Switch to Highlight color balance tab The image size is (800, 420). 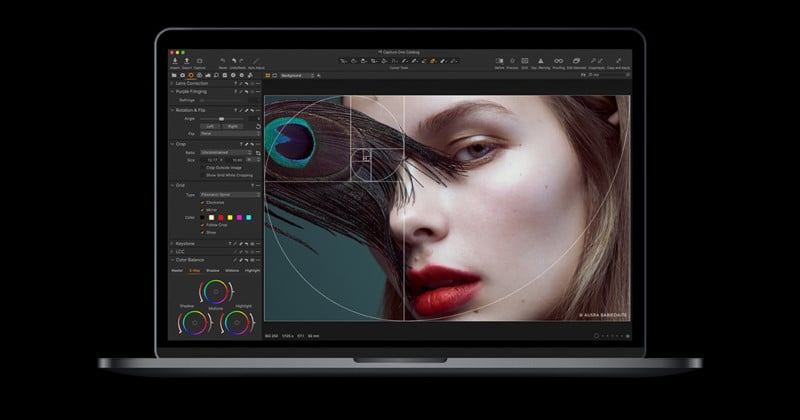coord(253,270)
